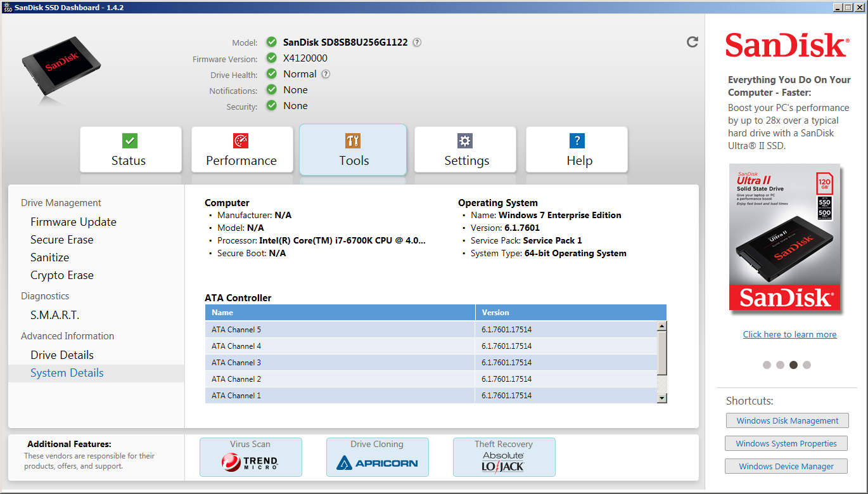This screenshot has height=494, width=868.
Task: Click the Processor value text
Action: 342,240
